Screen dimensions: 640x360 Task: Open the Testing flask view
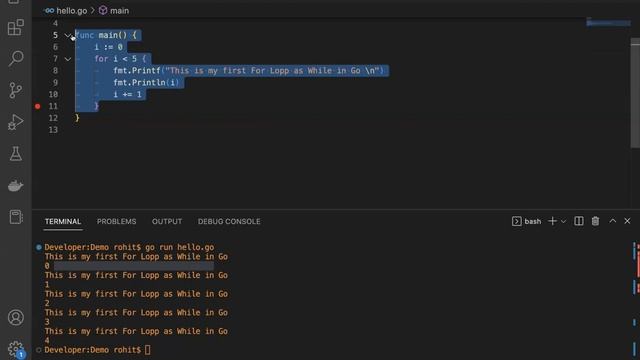[x=16, y=153]
